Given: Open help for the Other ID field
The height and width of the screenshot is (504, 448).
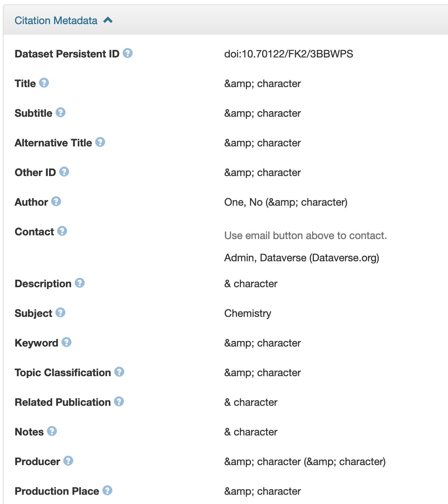Looking at the screenshot, I should [x=64, y=172].
